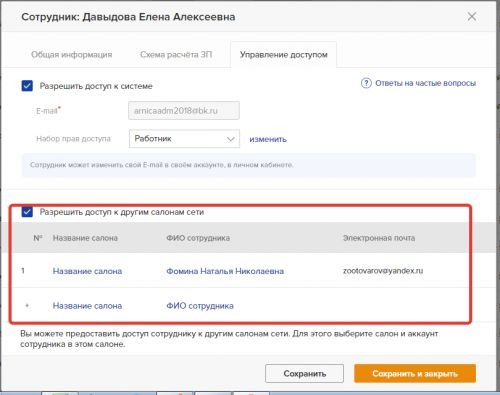The height and width of the screenshot is (395, 500).
Task: Click the 'Набор прав доступа' label
Action: tap(73, 139)
